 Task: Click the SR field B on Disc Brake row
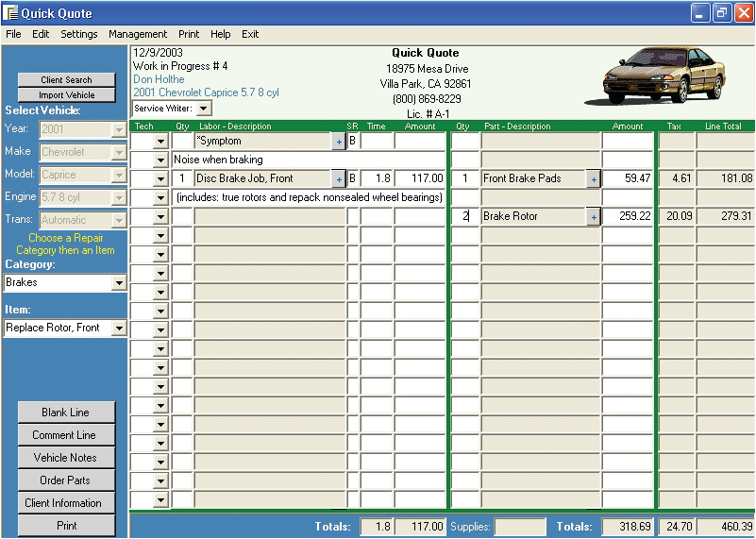click(353, 178)
